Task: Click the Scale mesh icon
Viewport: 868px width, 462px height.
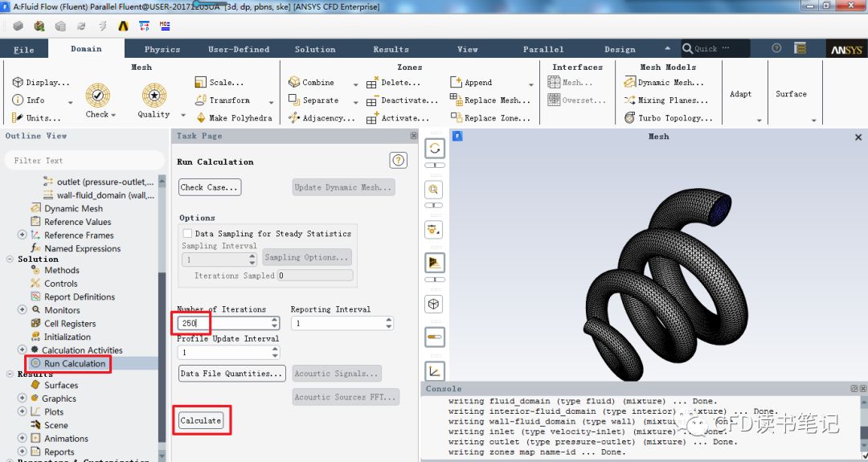Action: [x=201, y=82]
